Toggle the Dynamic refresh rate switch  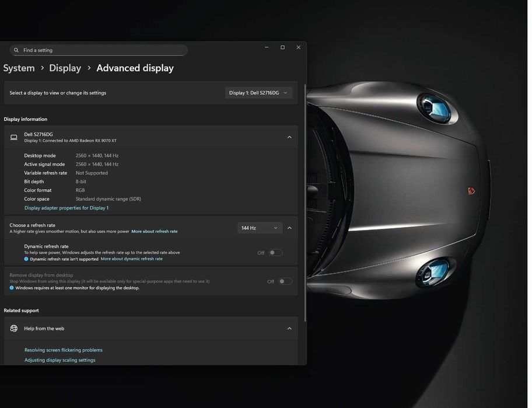[275, 253]
